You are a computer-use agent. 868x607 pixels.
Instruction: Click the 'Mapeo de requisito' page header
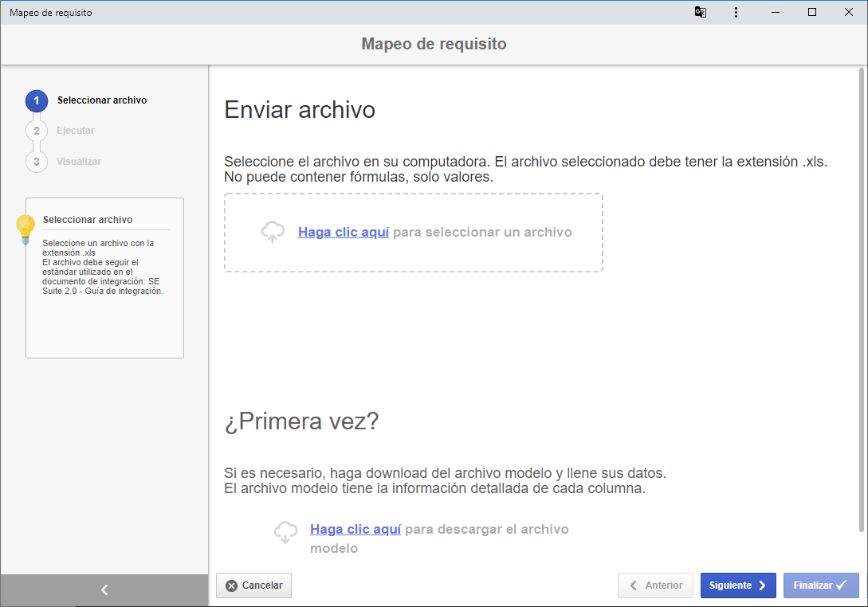click(x=434, y=44)
